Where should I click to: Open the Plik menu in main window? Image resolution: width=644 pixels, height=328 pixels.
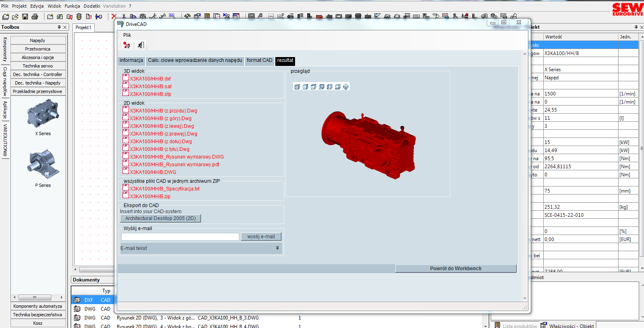(x=5, y=6)
